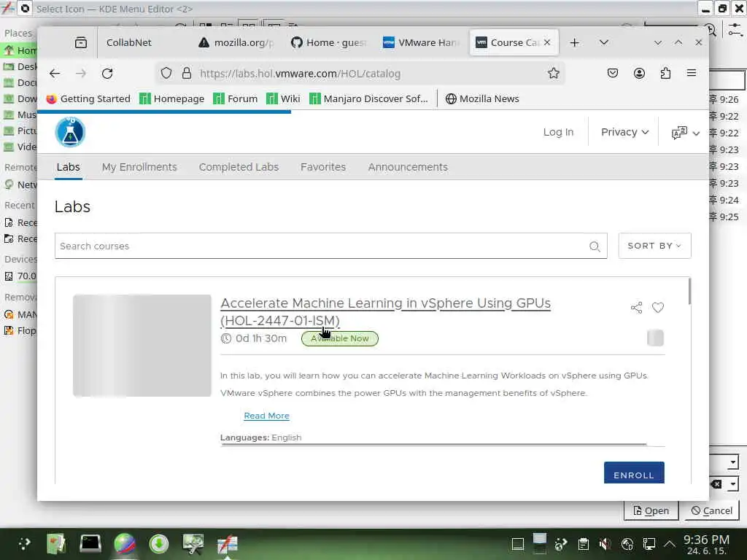The width and height of the screenshot is (747, 560).
Task: Click the VMware lab flask logo
Action: coord(70,132)
